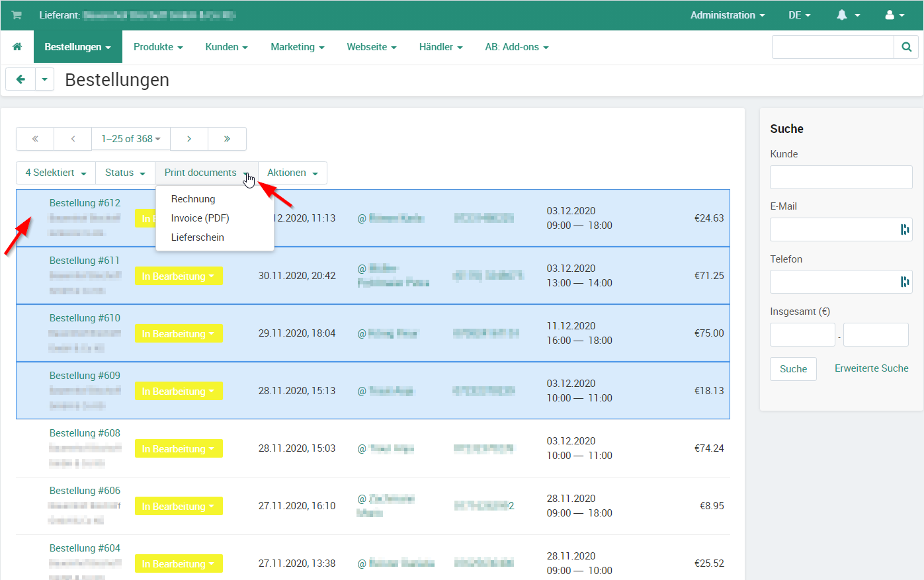Open the Status bulk dropdown
924x580 pixels.
pos(125,173)
